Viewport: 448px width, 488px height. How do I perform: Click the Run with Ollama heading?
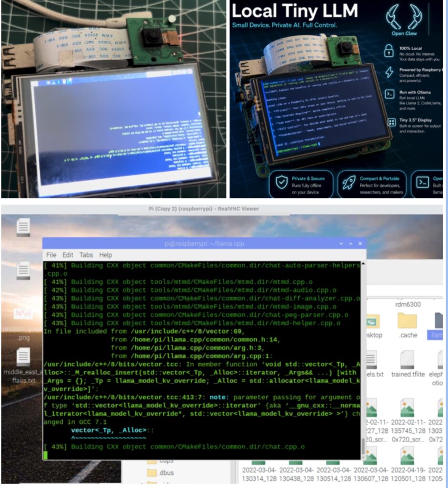415,92
